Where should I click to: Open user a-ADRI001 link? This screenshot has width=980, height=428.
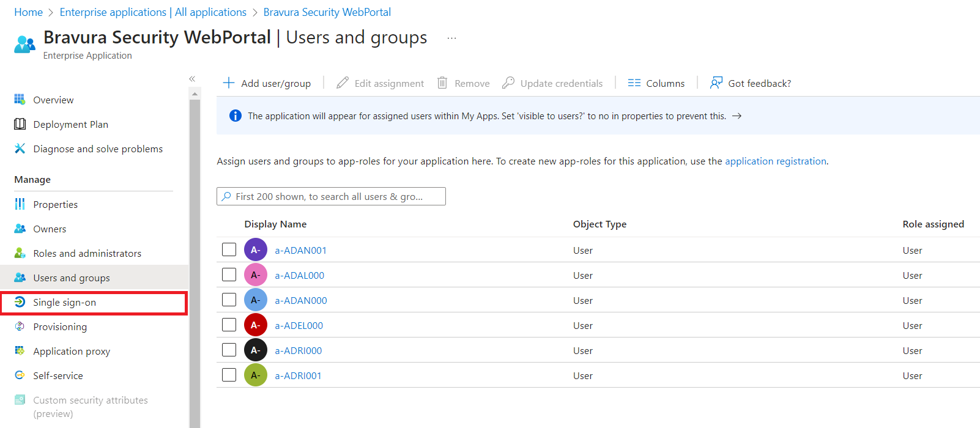(298, 375)
